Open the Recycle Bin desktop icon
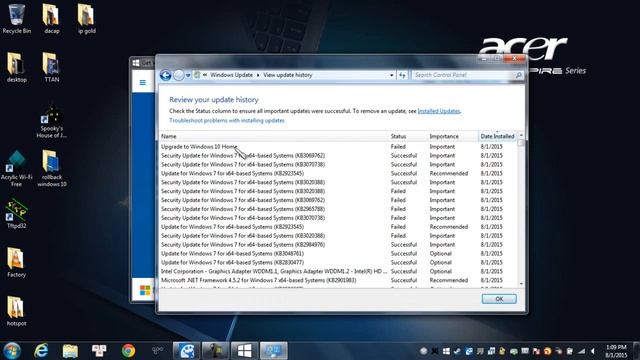Viewport: 640px width, 360px height. (x=16, y=19)
